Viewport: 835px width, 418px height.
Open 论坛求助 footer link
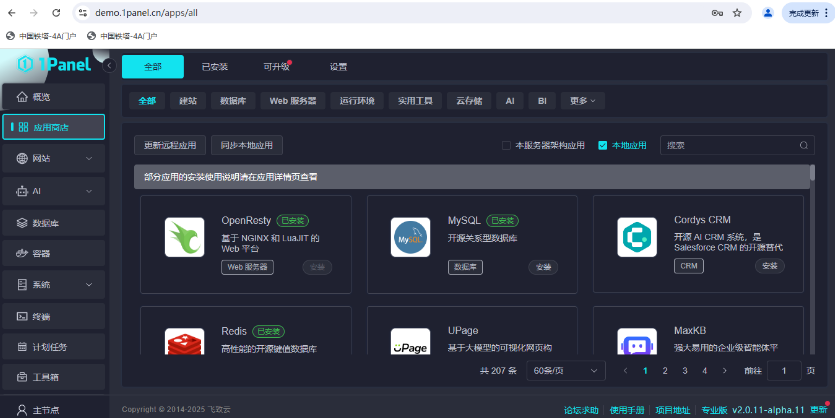click(x=582, y=410)
